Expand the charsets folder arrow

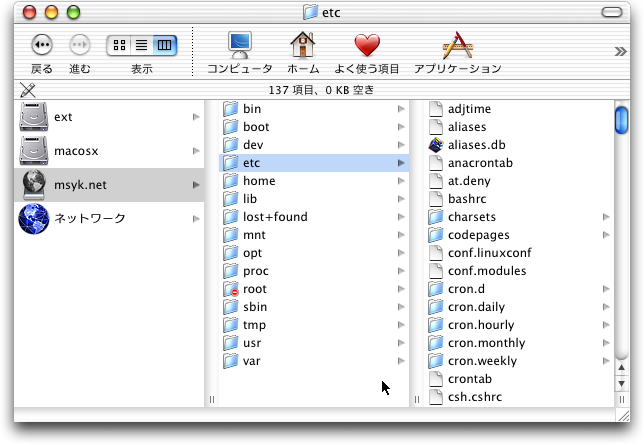tap(606, 217)
